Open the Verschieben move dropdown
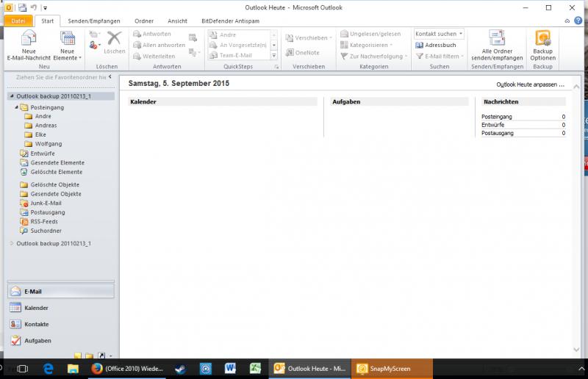 (309, 38)
